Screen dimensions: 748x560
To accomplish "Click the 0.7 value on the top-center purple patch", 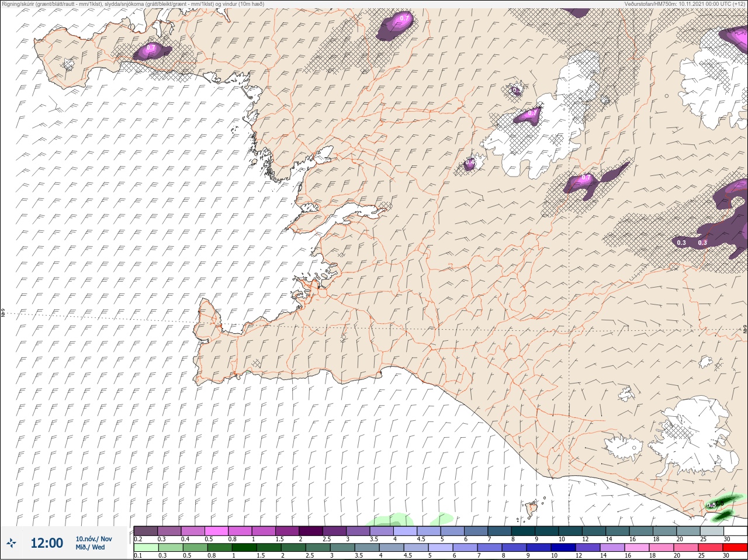I will 404,19.
